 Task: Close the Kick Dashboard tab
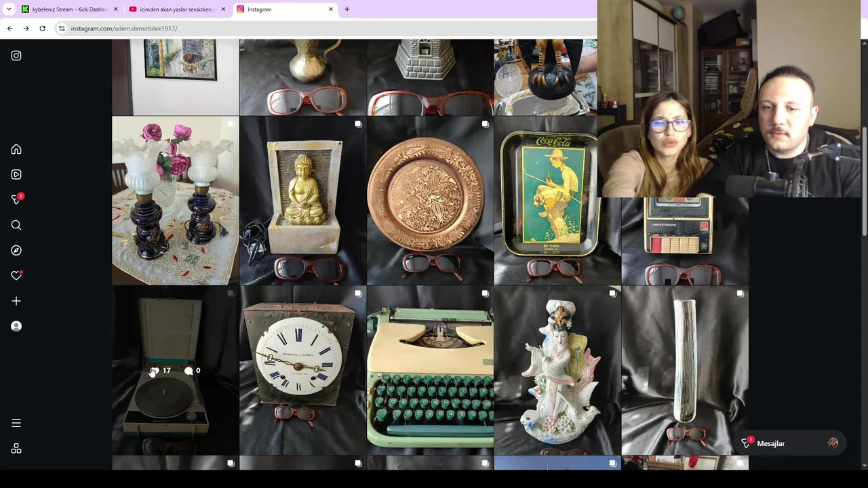tap(115, 9)
